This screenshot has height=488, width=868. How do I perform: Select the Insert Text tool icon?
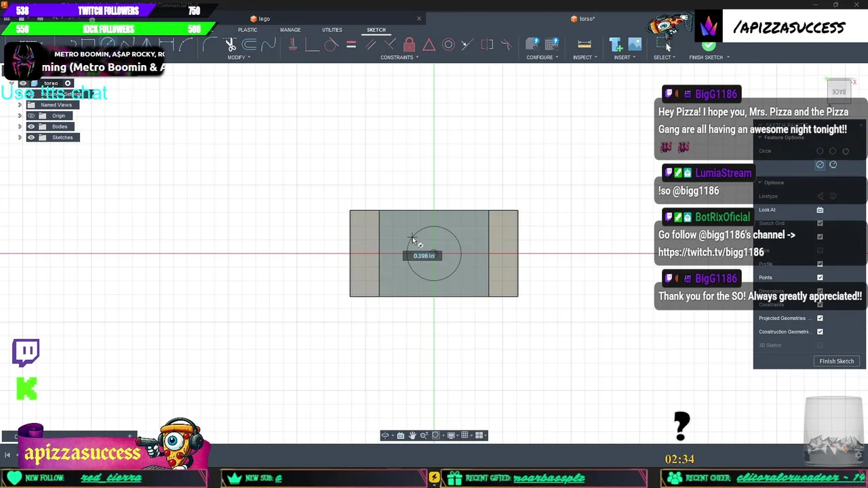click(616, 45)
